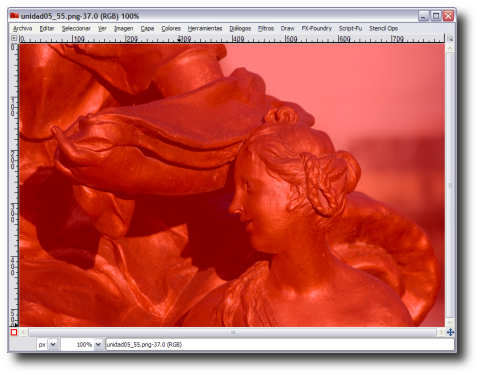The height and width of the screenshot is (376, 480).
Task: Open the FX-Foundry menu
Action: pos(317,29)
